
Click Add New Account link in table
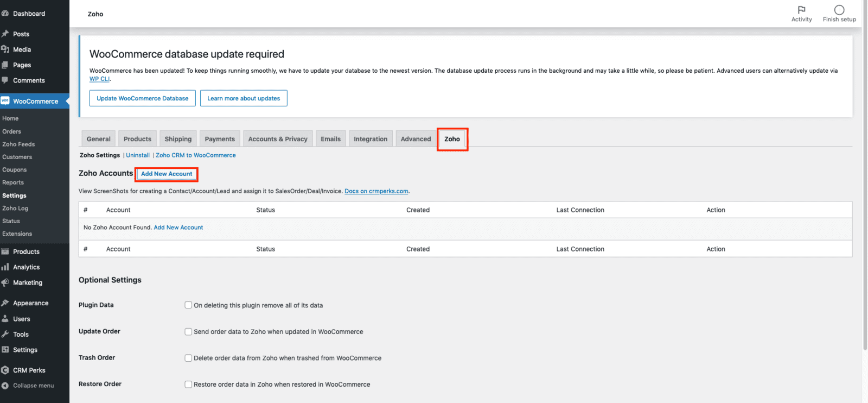coord(178,228)
